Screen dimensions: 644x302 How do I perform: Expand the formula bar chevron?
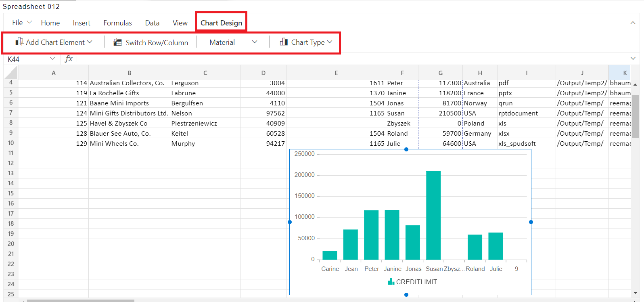pyautogui.click(x=633, y=59)
